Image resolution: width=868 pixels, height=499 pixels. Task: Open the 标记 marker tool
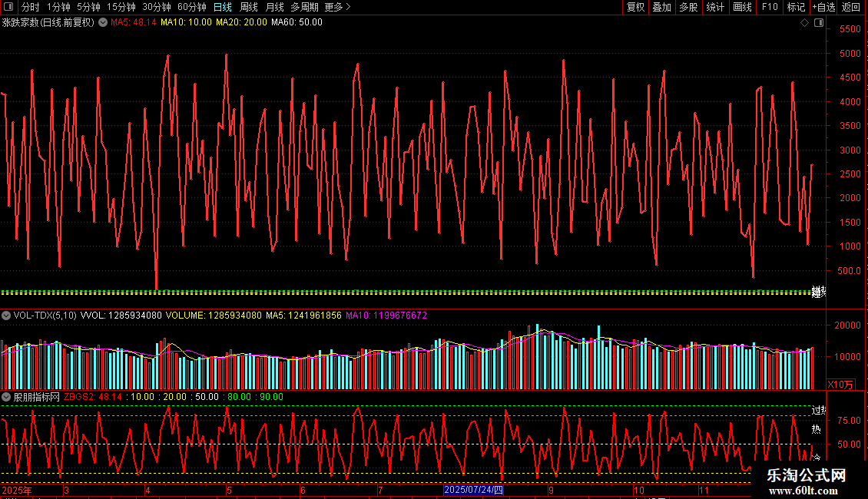[796, 7]
